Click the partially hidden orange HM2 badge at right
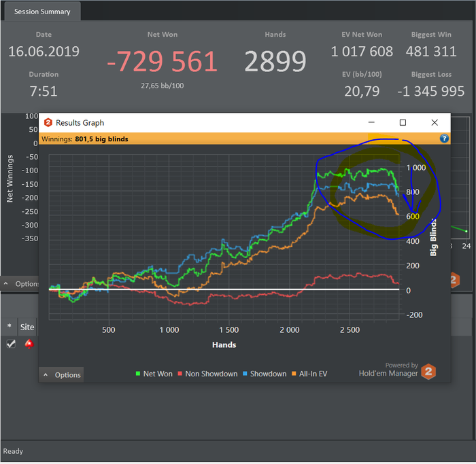476x464 pixels. tap(455, 280)
